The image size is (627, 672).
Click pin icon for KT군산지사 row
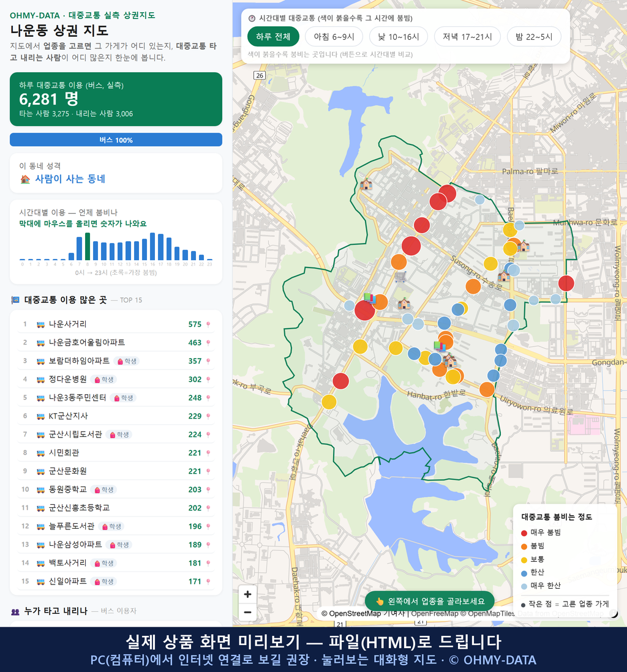click(208, 416)
